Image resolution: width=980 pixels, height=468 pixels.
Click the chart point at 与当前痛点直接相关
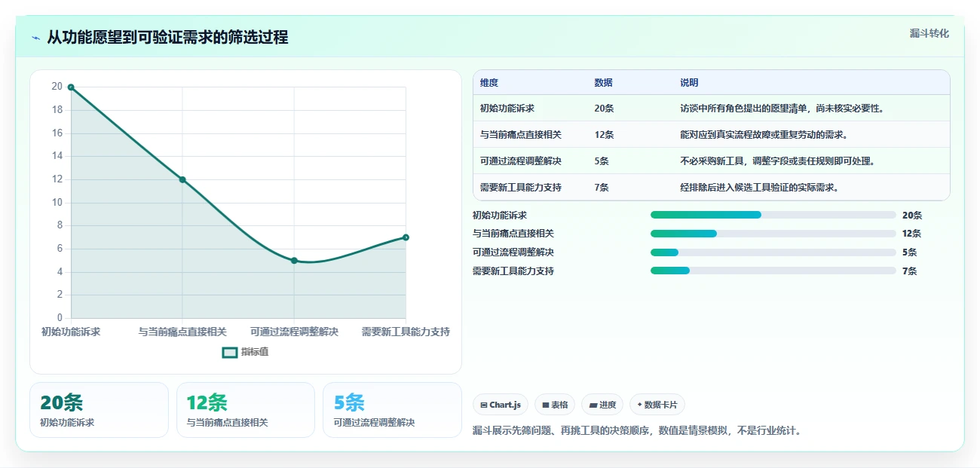(182, 179)
